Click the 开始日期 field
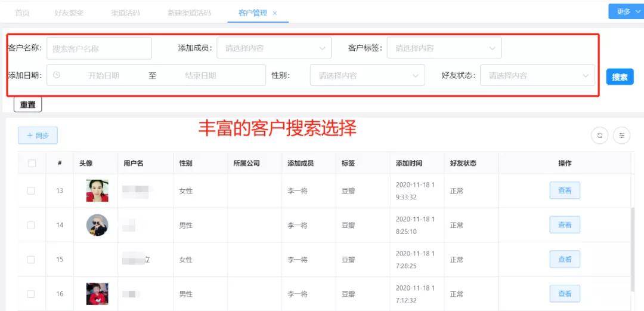 pos(104,75)
